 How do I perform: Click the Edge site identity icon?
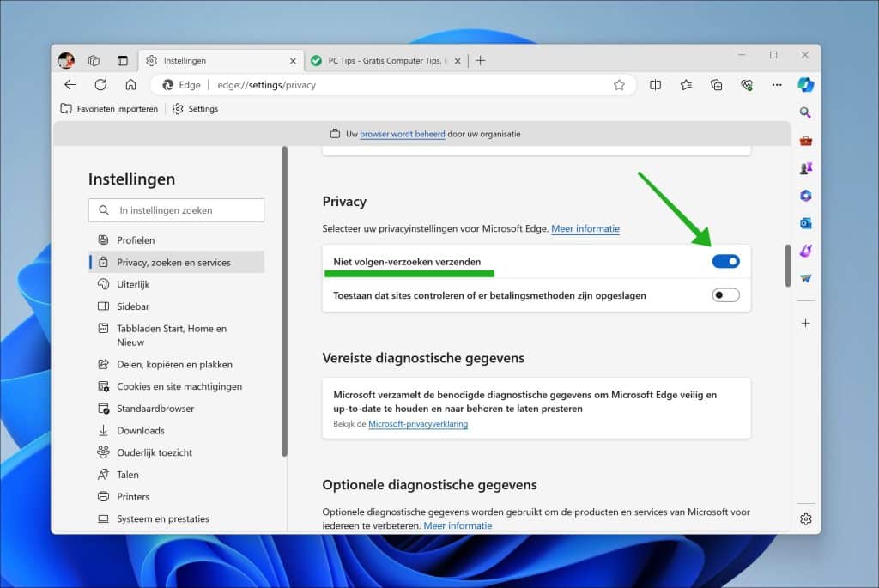coord(181,85)
